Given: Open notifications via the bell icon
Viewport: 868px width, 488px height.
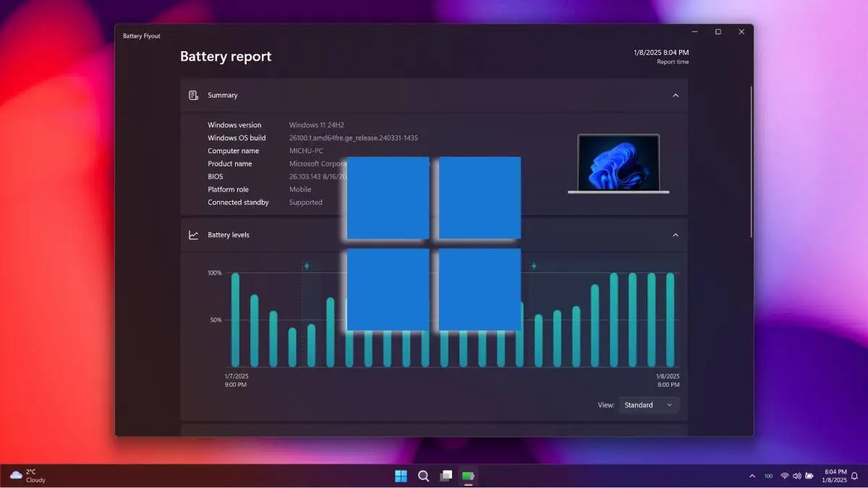Looking at the screenshot, I should 854,476.
